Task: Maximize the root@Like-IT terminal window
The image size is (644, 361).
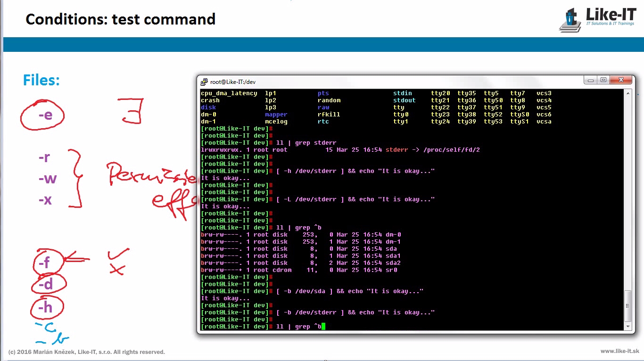Action: 603,81
